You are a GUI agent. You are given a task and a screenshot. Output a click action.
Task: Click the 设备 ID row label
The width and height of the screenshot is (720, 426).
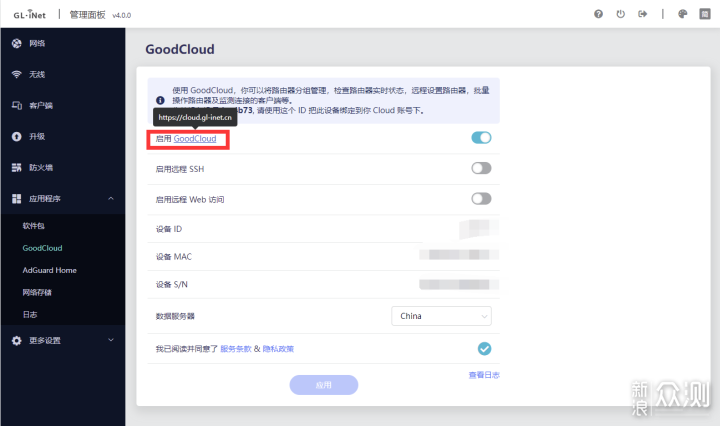169,229
